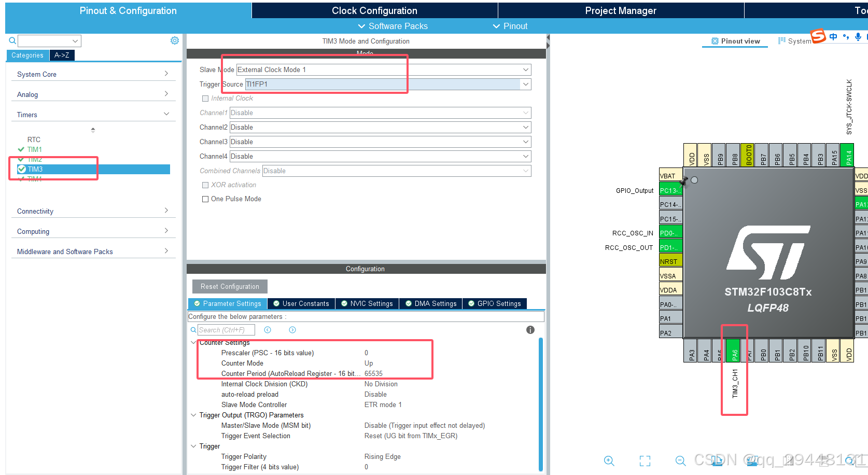
Task: Click the small collapse arrow above RTC
Action: click(93, 130)
